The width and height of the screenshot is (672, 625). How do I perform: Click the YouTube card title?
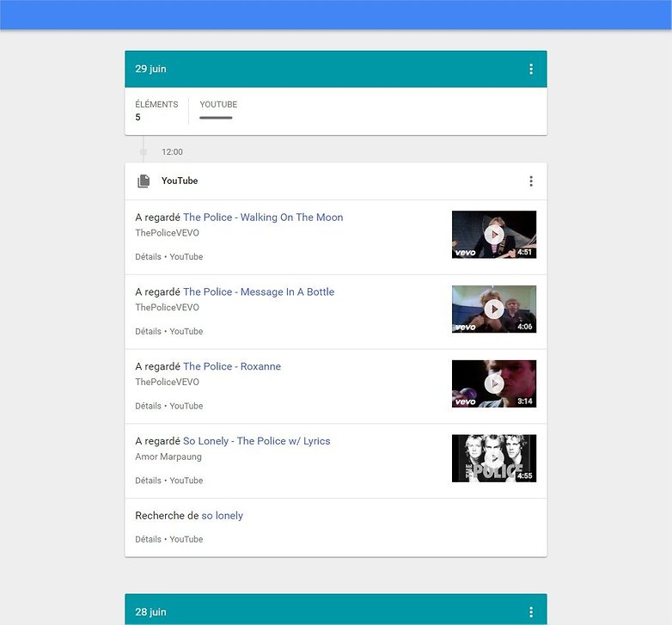point(180,181)
